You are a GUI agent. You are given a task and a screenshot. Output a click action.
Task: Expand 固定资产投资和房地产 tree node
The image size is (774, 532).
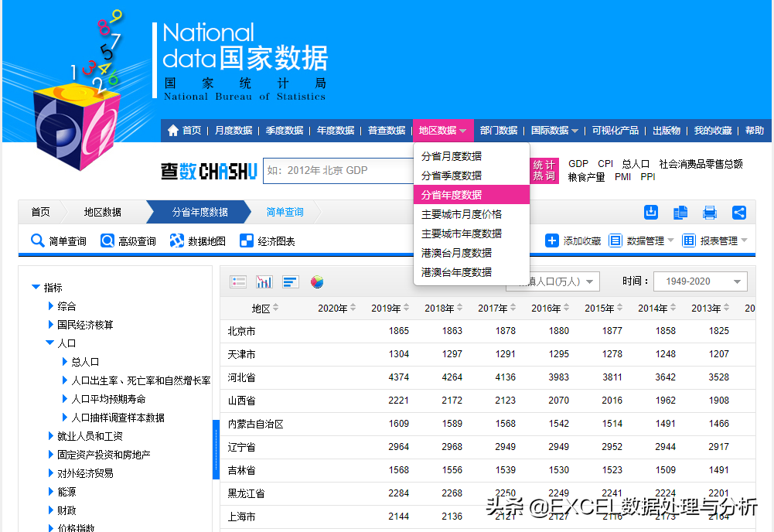[x=51, y=455]
